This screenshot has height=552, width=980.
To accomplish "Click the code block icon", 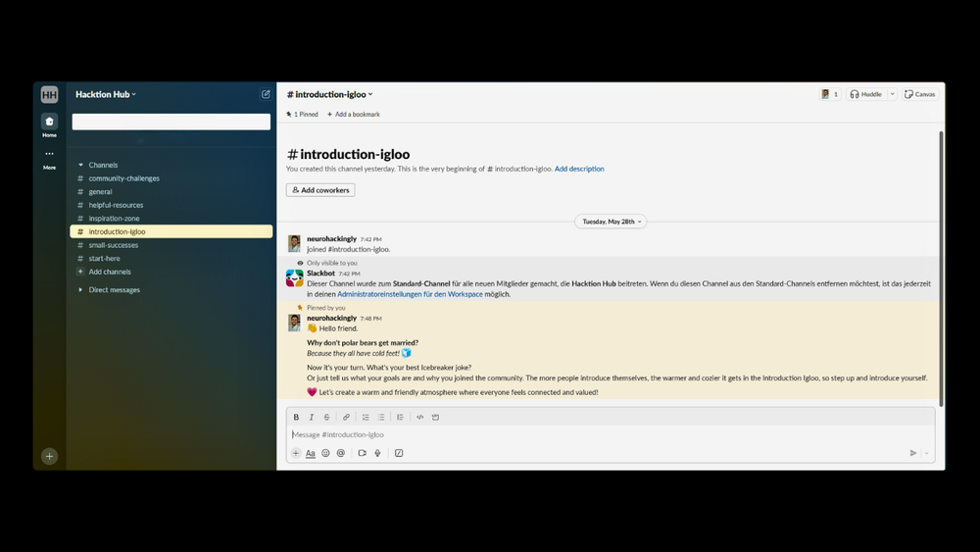I will (x=435, y=418).
